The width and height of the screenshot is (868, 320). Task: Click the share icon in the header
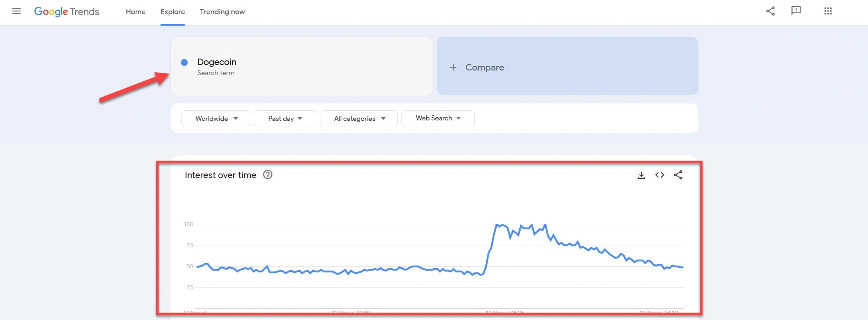coord(770,11)
